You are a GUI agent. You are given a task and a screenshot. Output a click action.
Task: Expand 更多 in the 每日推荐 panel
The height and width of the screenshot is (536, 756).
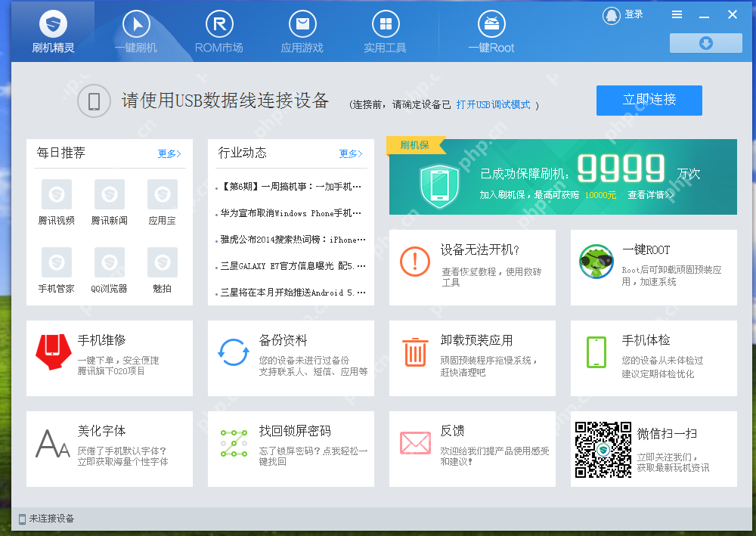[166, 153]
